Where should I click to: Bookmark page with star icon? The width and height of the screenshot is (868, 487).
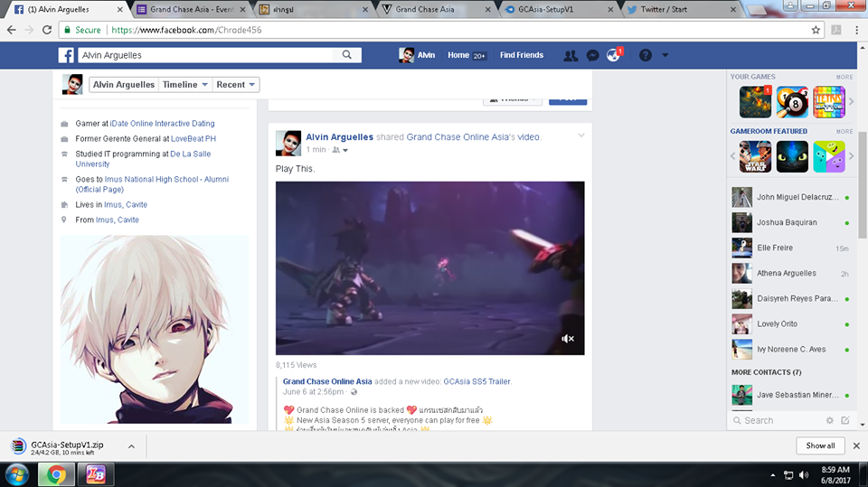(816, 30)
